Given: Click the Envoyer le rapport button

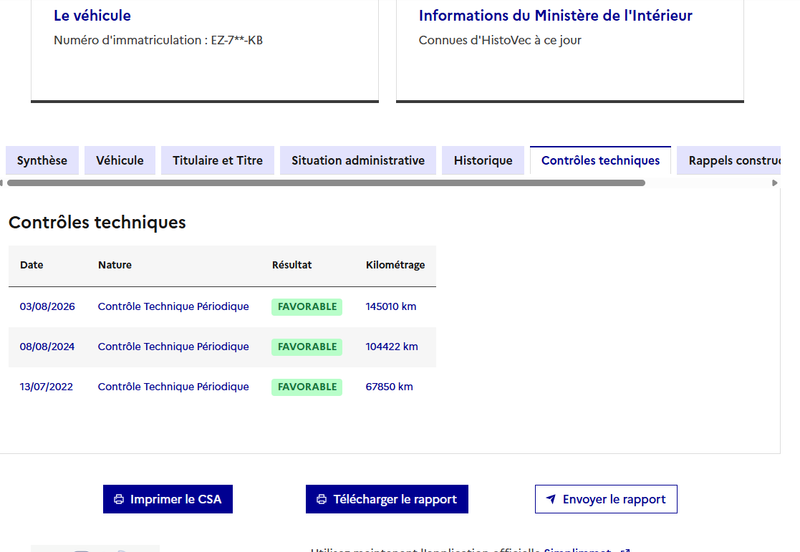Looking at the screenshot, I should [x=606, y=499].
